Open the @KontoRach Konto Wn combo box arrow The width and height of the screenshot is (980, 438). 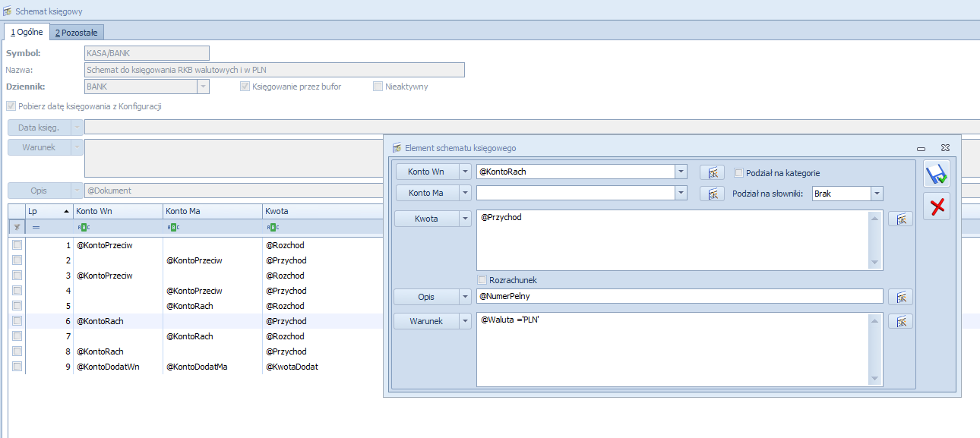tap(681, 172)
